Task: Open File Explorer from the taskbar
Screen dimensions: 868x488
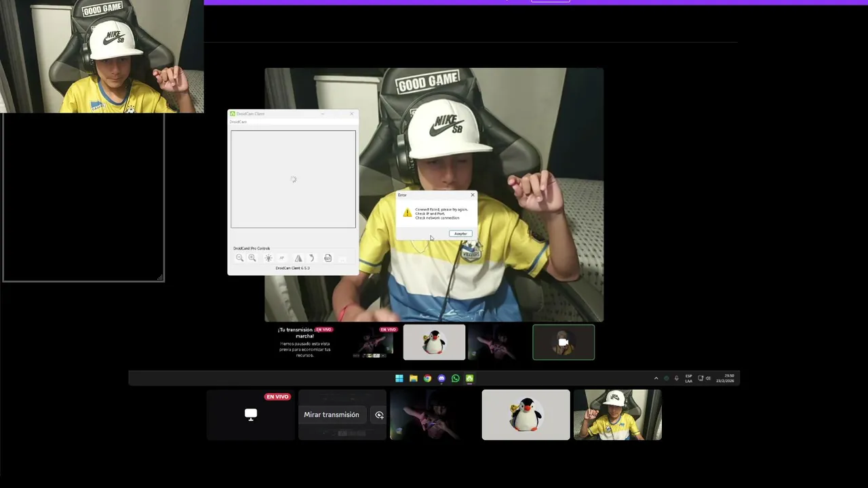Action: (x=413, y=378)
